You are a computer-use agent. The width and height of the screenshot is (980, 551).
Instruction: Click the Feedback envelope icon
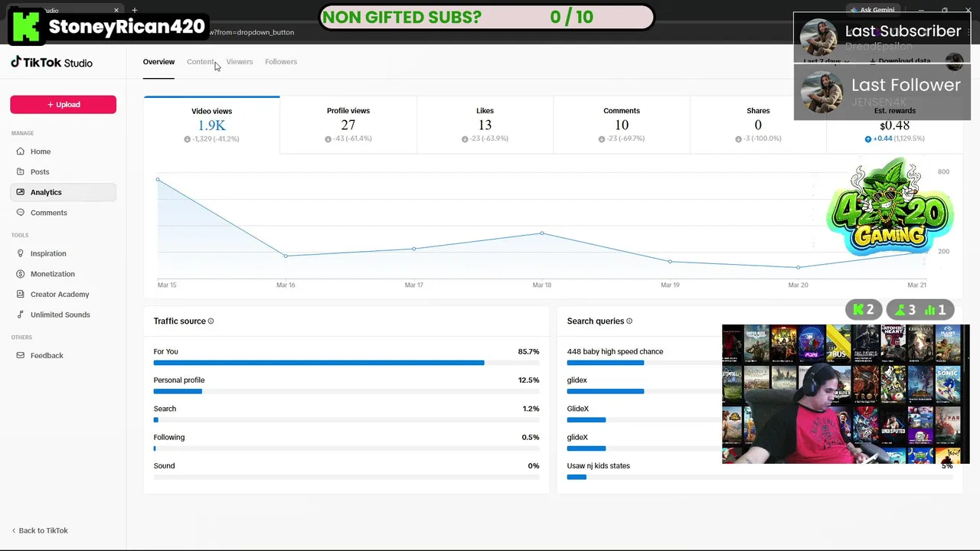click(21, 355)
